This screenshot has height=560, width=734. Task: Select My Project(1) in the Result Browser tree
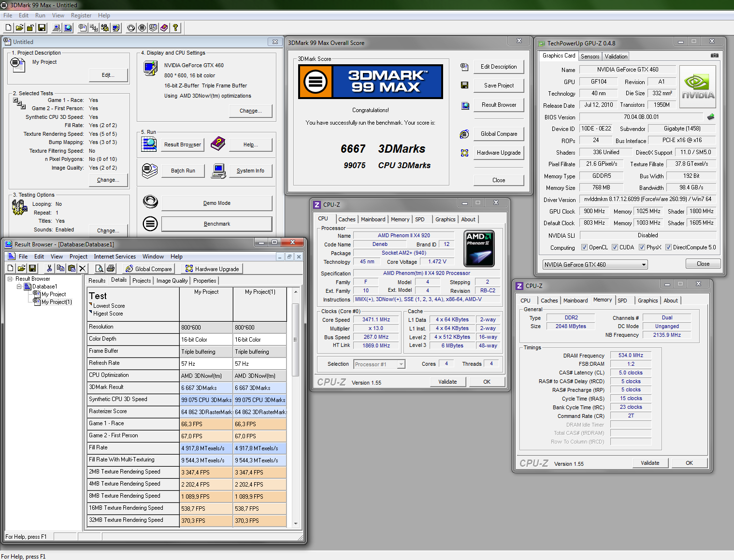pos(57,302)
